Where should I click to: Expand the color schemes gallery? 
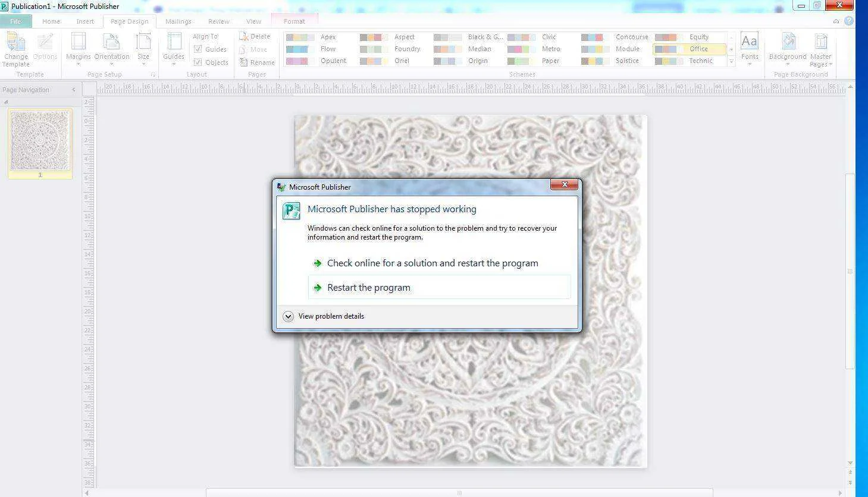pyautogui.click(x=731, y=61)
